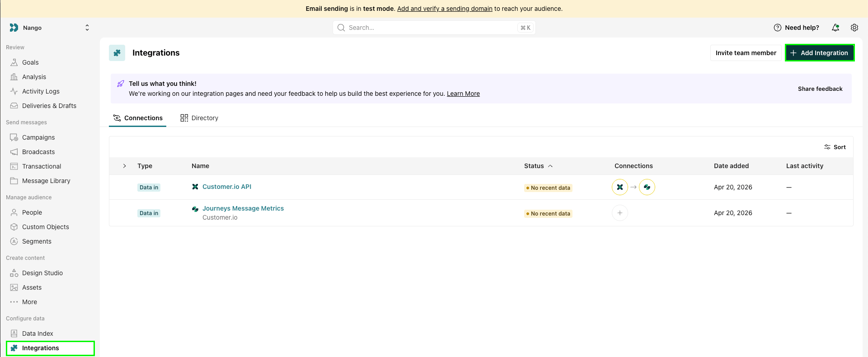The width and height of the screenshot is (868, 357).
Task: Select the Transactional terminal icon
Action: (14, 166)
